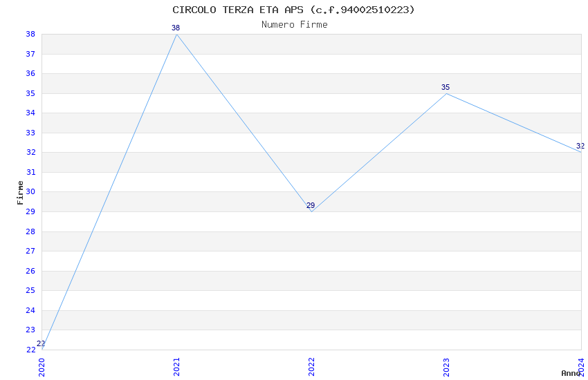Select the 2024 x-axis year label
588x380 pixels.
pyautogui.click(x=581, y=367)
